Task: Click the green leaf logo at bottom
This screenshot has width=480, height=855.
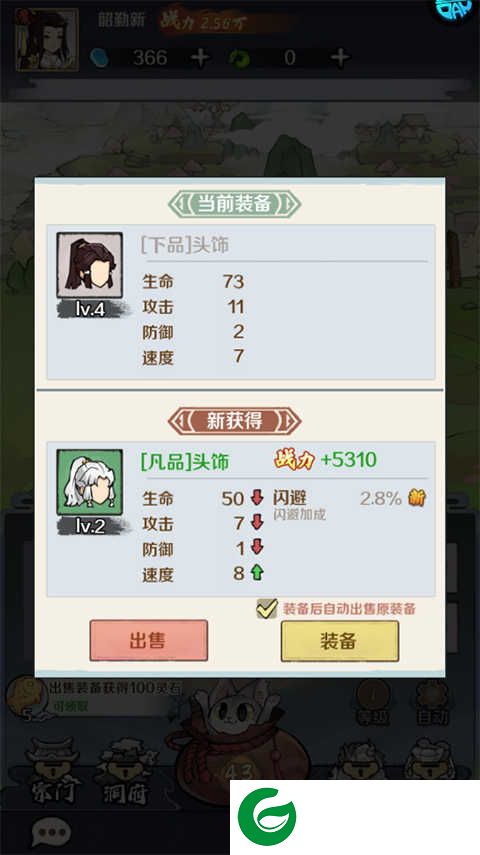Action: (x=267, y=817)
